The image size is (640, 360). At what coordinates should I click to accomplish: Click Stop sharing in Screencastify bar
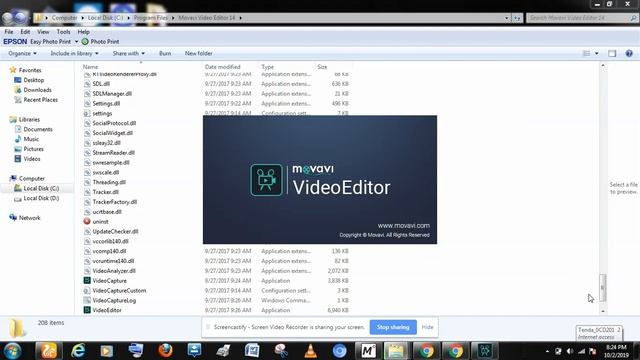(x=393, y=327)
